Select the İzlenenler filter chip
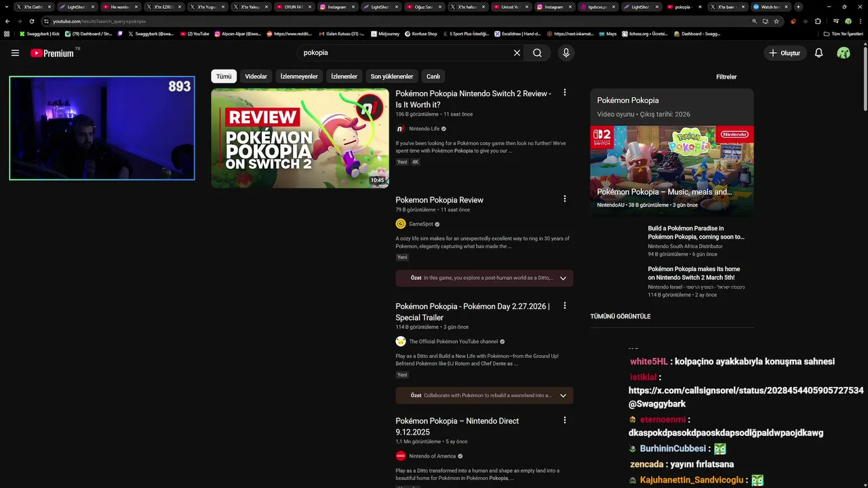The height and width of the screenshot is (488, 868). (344, 77)
